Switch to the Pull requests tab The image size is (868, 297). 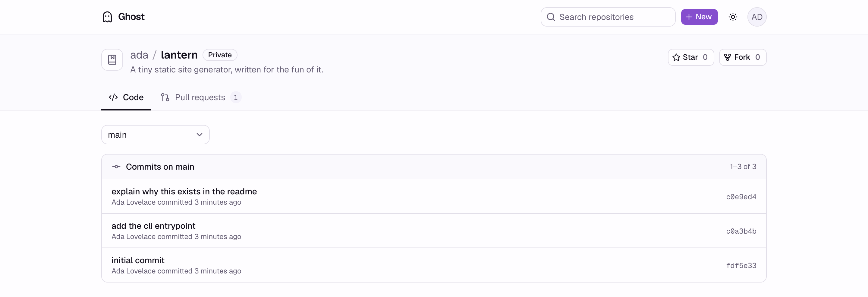201,97
